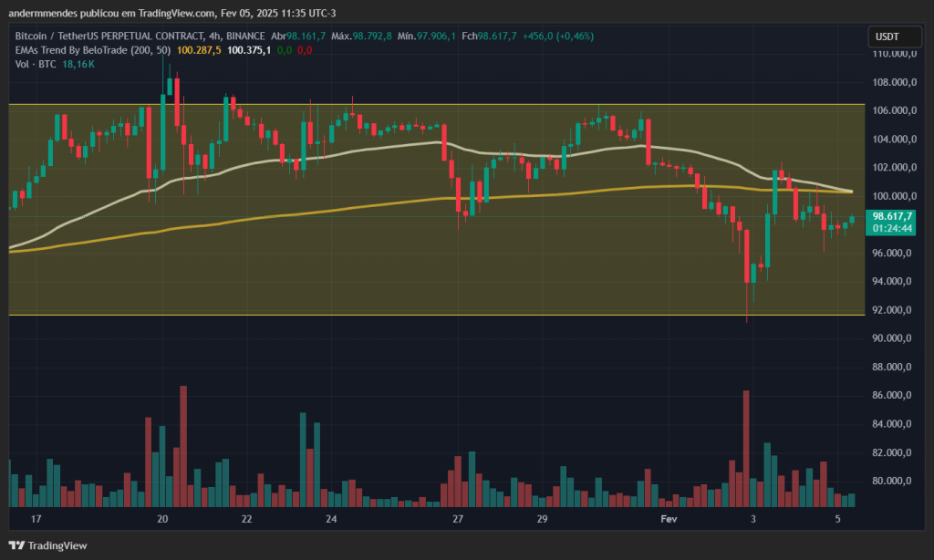The width and height of the screenshot is (934, 560).
Task: Select the EMAs Trend By BeloTrade indicator label
Action: point(92,50)
